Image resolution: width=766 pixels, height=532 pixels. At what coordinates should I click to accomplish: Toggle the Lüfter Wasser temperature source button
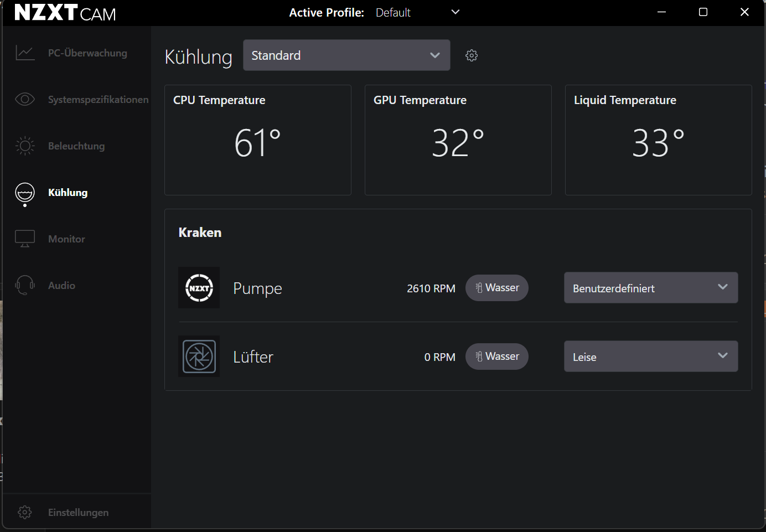[x=497, y=357]
